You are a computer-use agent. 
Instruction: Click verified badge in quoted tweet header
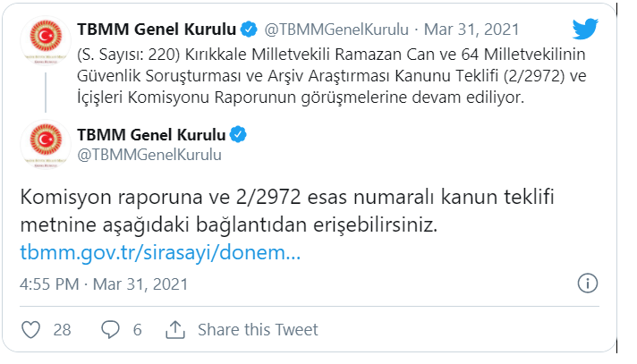point(249,30)
